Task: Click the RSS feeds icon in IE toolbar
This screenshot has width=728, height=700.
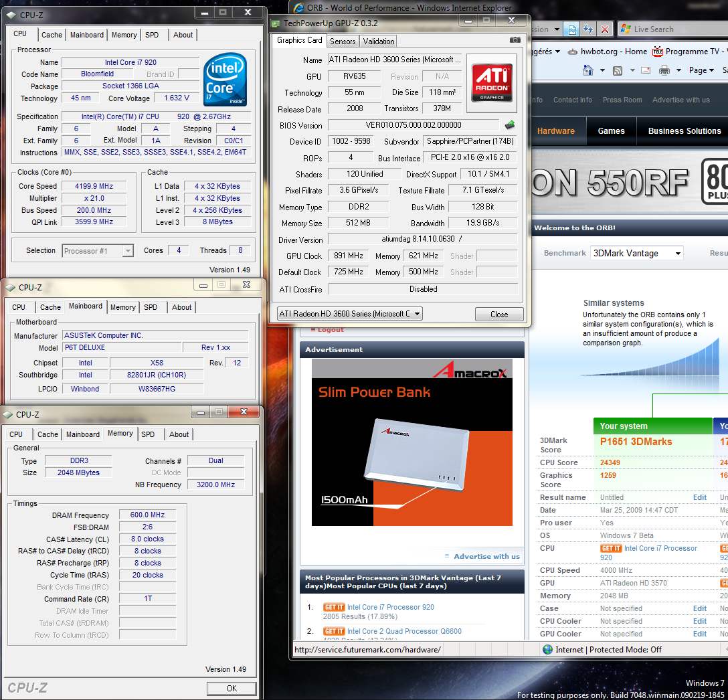Action: (618, 71)
